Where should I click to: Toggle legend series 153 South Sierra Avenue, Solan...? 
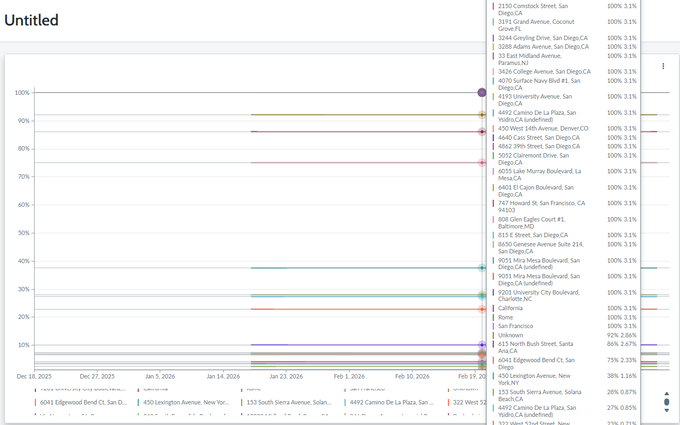(x=286, y=402)
